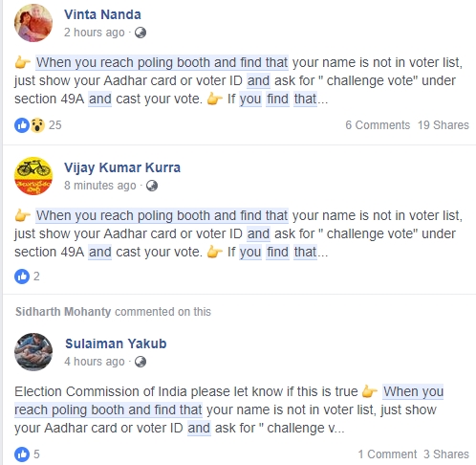Click the like icon showing 5 reactions
The width and height of the screenshot is (476, 465).
[x=22, y=454]
